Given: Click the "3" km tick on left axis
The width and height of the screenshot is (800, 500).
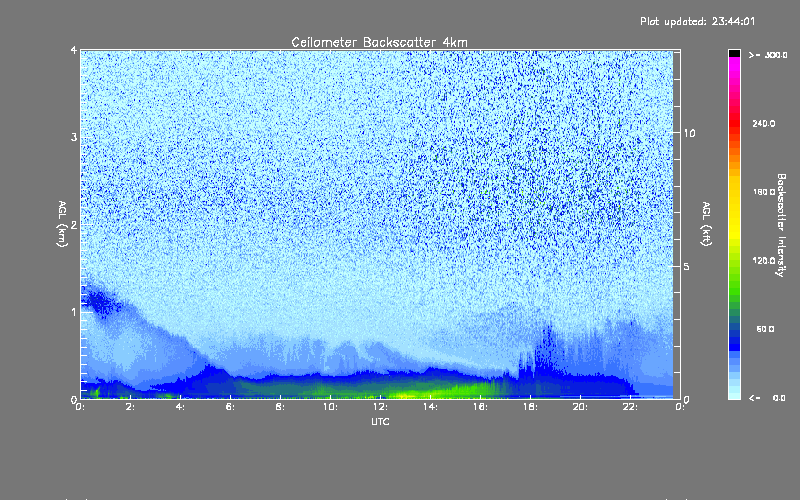Looking at the screenshot, I should 74,137.
